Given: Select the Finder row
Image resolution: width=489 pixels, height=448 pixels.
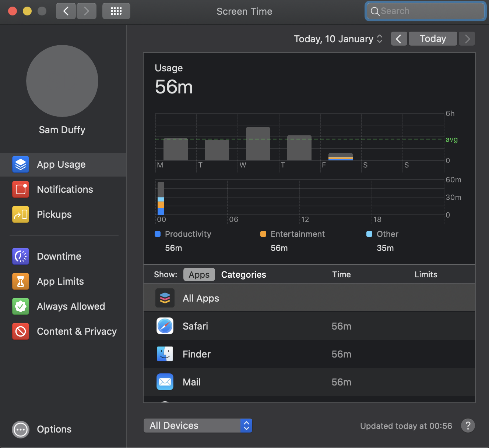Looking at the screenshot, I should coord(309,354).
